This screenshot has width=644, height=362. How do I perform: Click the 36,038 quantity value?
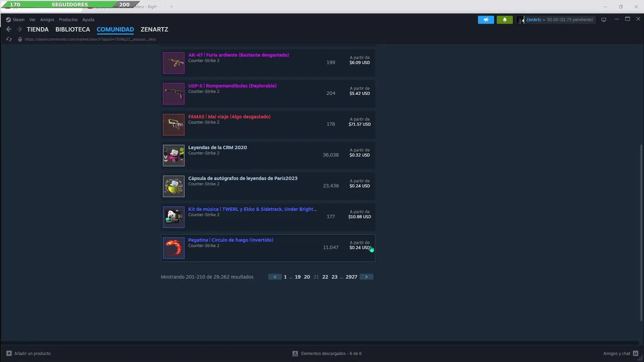click(x=331, y=155)
